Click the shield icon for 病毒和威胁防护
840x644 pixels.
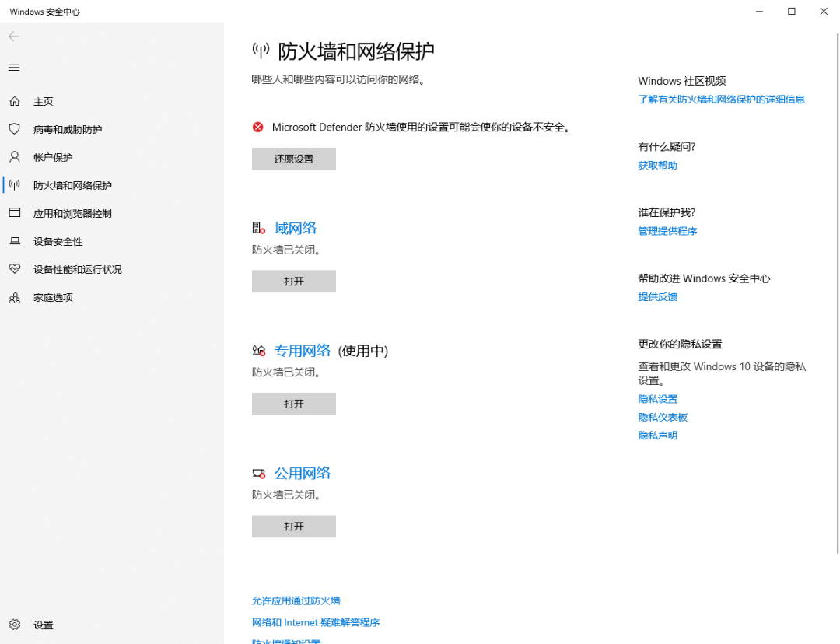pyautogui.click(x=15, y=129)
